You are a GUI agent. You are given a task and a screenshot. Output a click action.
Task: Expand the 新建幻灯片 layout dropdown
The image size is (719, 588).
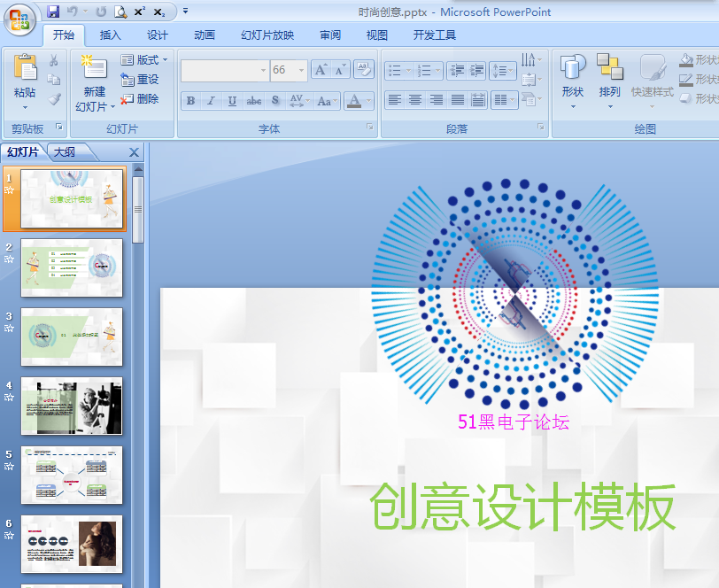coord(113,107)
